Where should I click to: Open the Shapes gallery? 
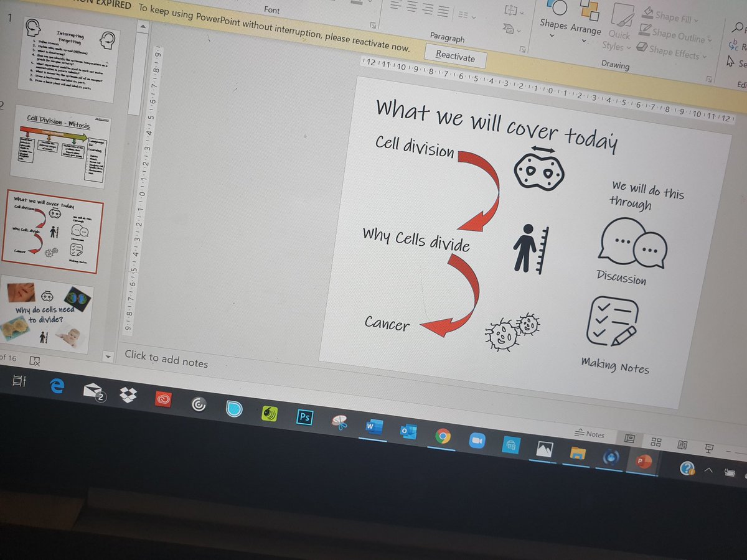[553, 17]
